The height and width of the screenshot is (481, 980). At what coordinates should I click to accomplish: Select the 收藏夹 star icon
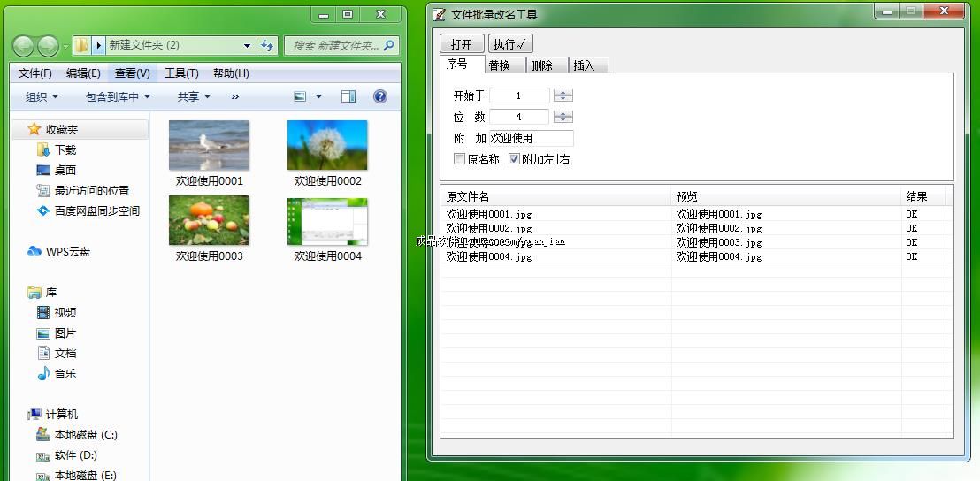pos(34,129)
